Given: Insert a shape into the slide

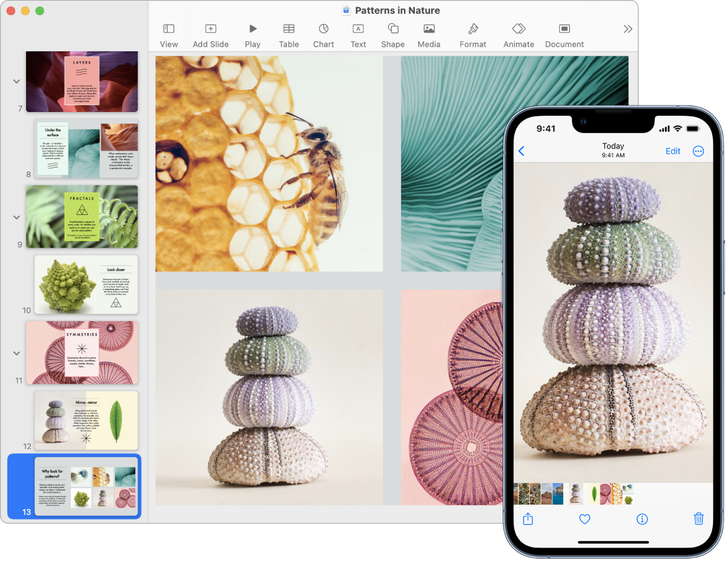Looking at the screenshot, I should tap(392, 33).
